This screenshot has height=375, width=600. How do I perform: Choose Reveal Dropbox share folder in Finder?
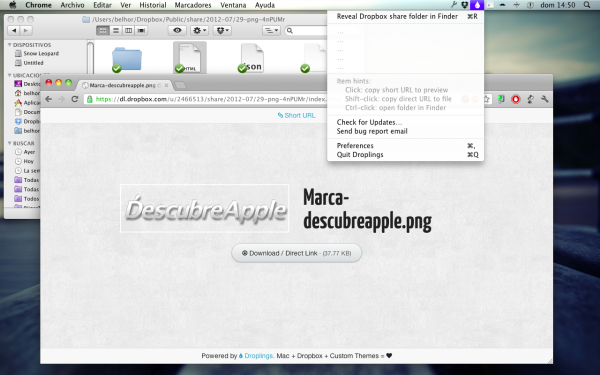tap(406, 16)
